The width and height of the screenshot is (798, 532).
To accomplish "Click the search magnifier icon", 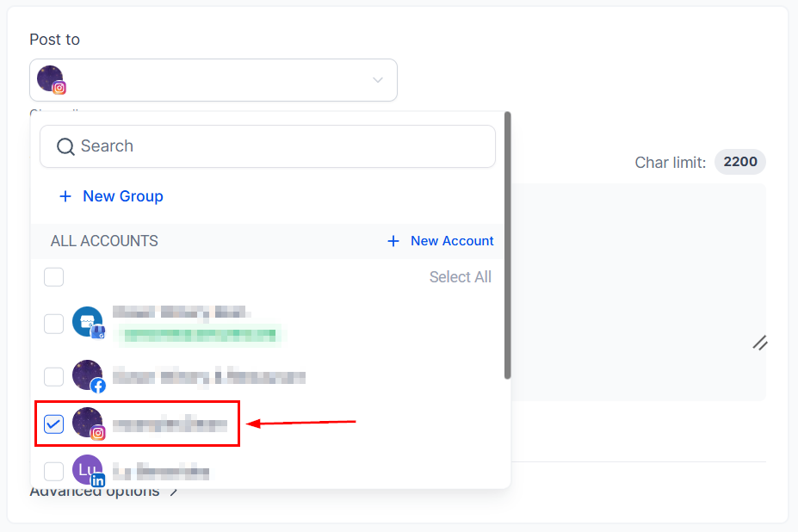I will pos(65,146).
